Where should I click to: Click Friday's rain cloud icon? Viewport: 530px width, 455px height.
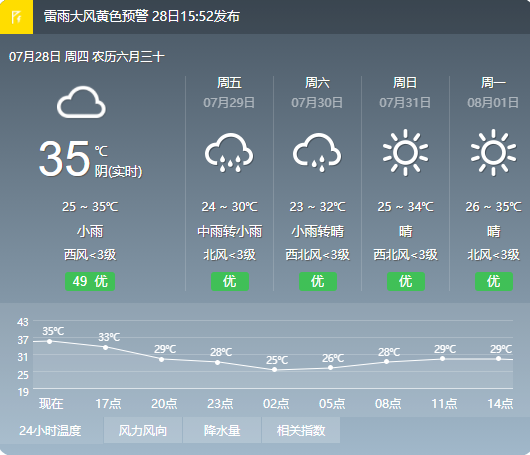[229, 153]
